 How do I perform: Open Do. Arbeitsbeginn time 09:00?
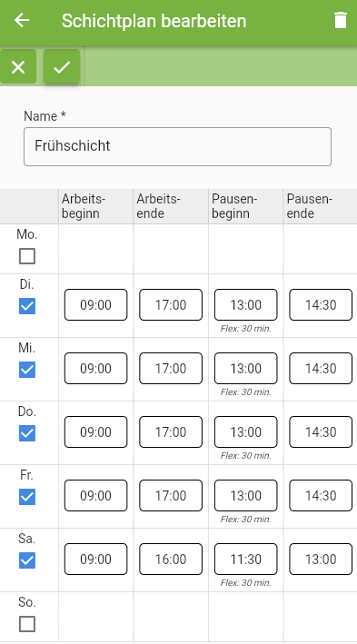tap(95, 431)
